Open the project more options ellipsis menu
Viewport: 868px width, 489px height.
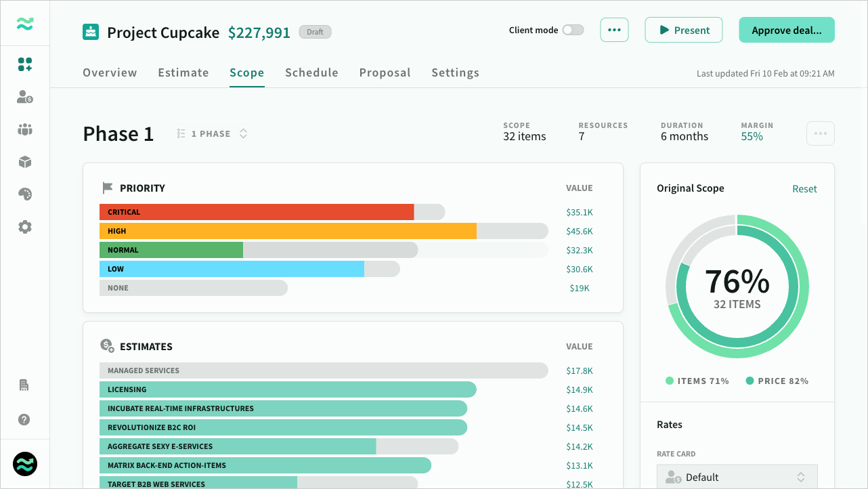point(614,30)
